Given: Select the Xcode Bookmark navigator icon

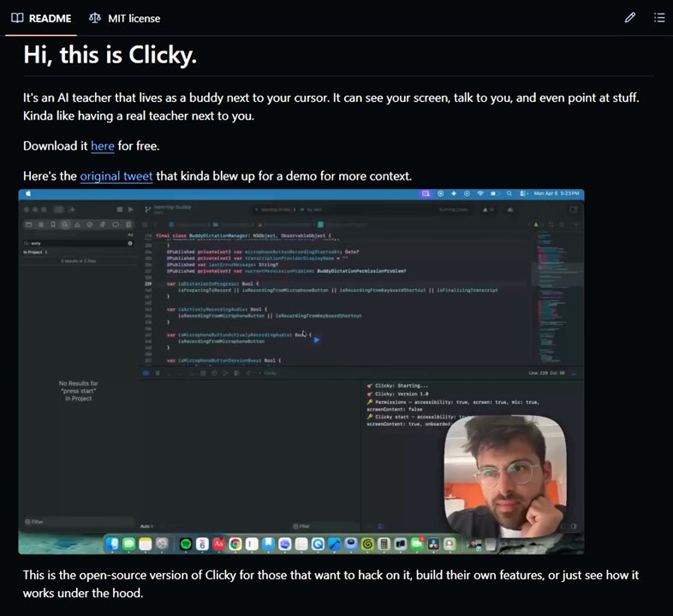Looking at the screenshot, I should click(x=53, y=224).
